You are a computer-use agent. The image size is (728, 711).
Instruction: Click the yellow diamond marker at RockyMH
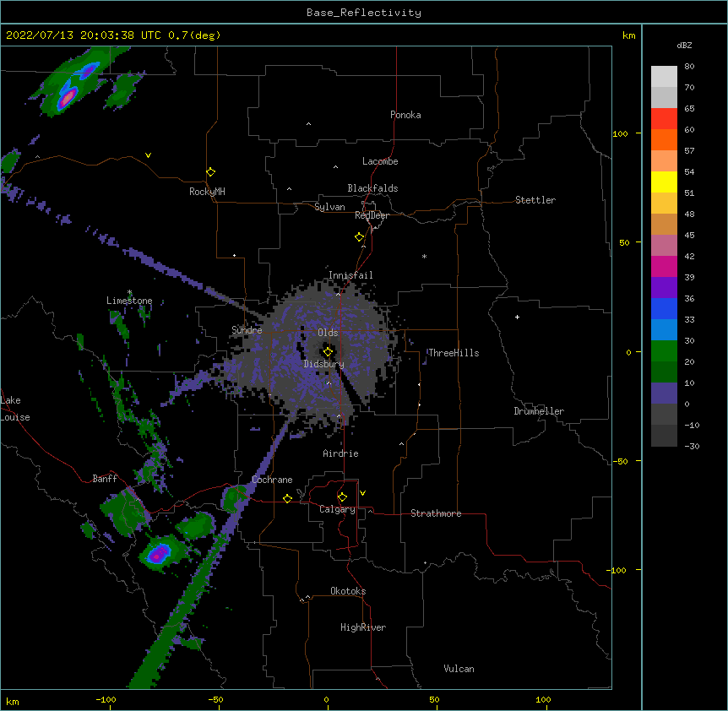tap(210, 172)
